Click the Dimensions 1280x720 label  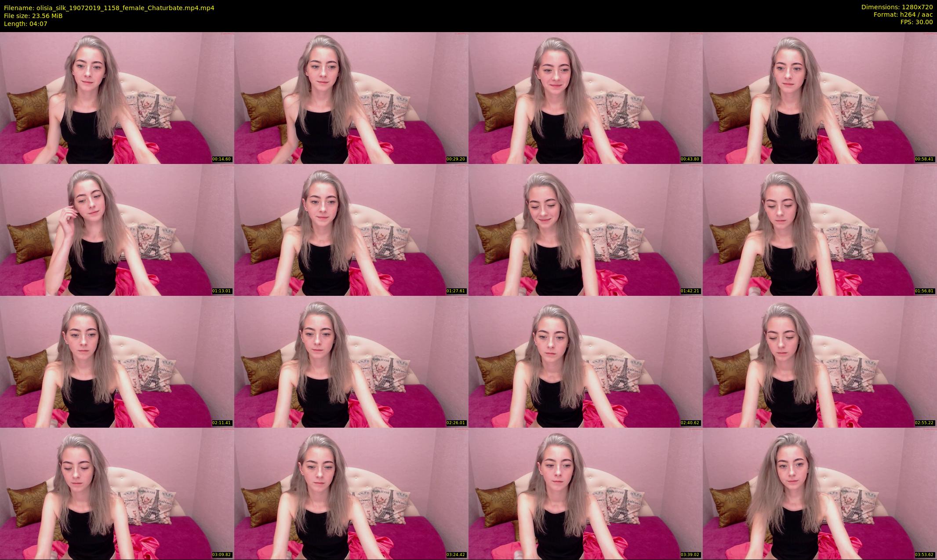[897, 7]
